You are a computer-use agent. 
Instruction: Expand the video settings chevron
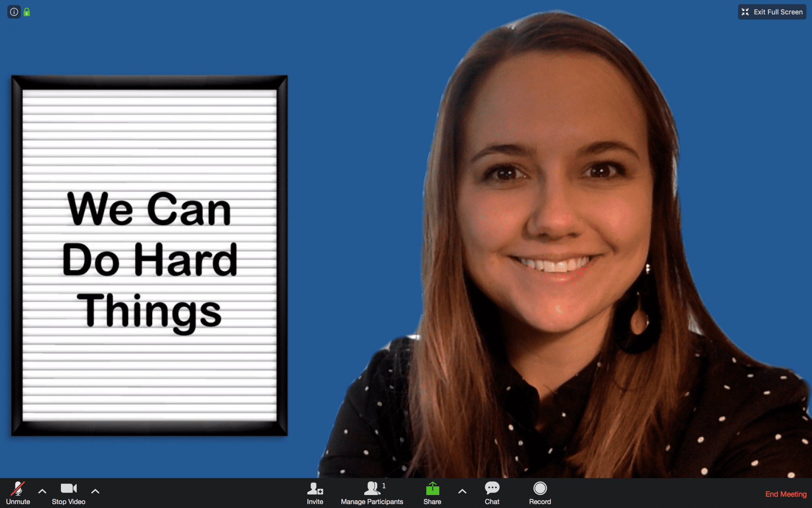pyautogui.click(x=95, y=491)
